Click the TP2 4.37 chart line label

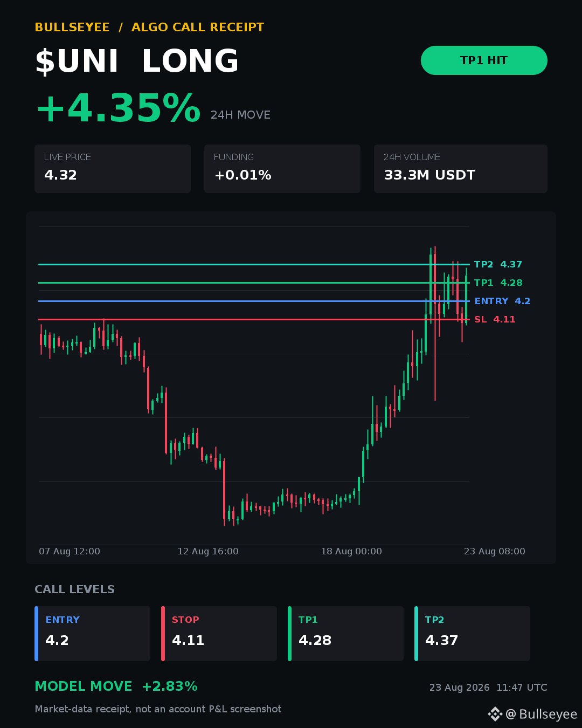pyautogui.click(x=498, y=264)
